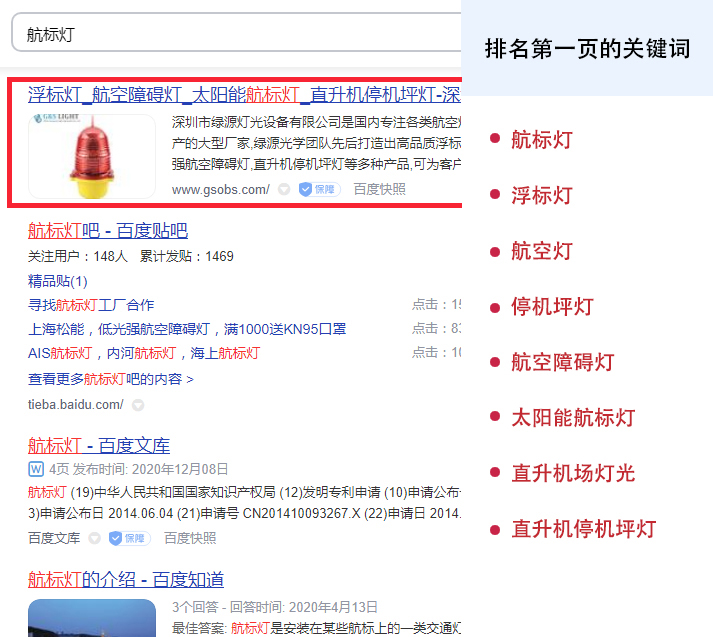Select the 停机坪灯 keyword in the list
The width and height of the screenshot is (713, 637).
[552, 307]
